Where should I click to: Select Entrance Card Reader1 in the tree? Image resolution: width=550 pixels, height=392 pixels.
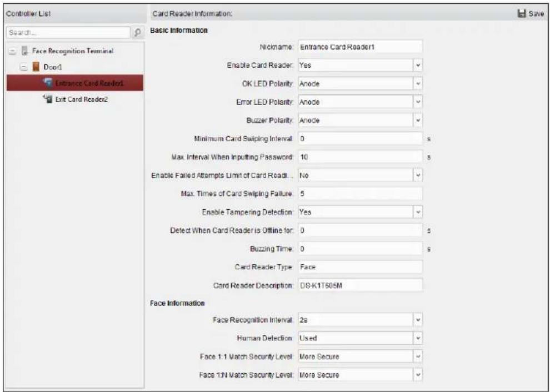[x=74, y=83]
